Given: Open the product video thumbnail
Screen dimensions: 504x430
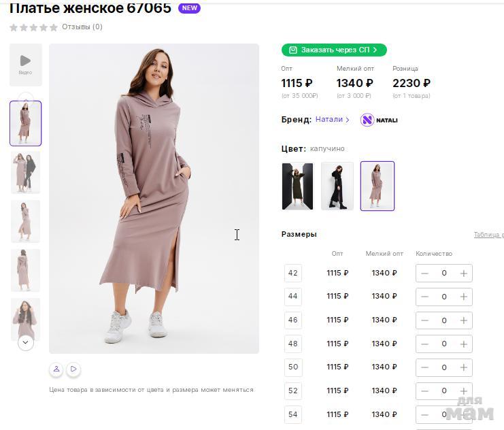Looking at the screenshot, I should (x=25, y=65).
